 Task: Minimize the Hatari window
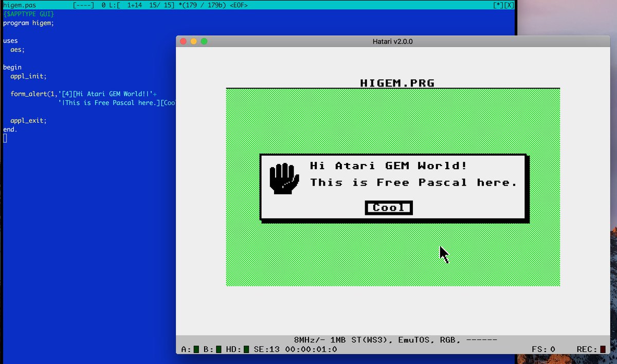[194, 41]
